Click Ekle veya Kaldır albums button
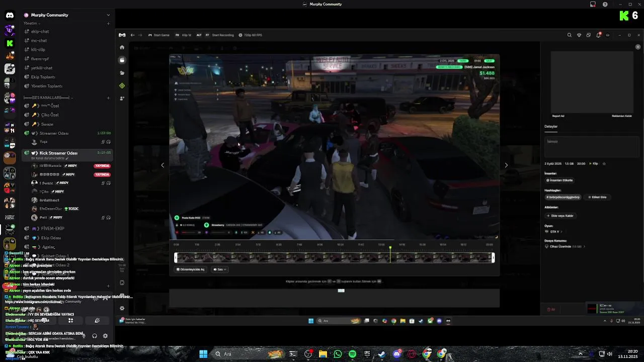The image size is (644, 362). pyautogui.click(x=560, y=216)
